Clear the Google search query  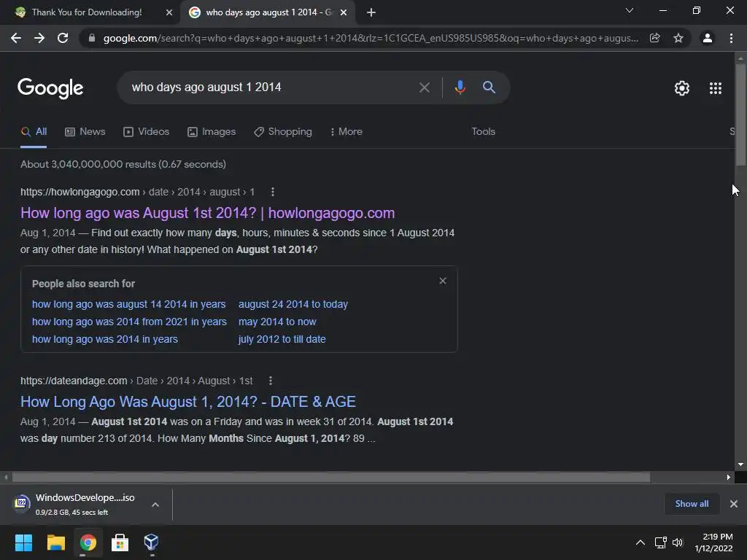tap(424, 87)
